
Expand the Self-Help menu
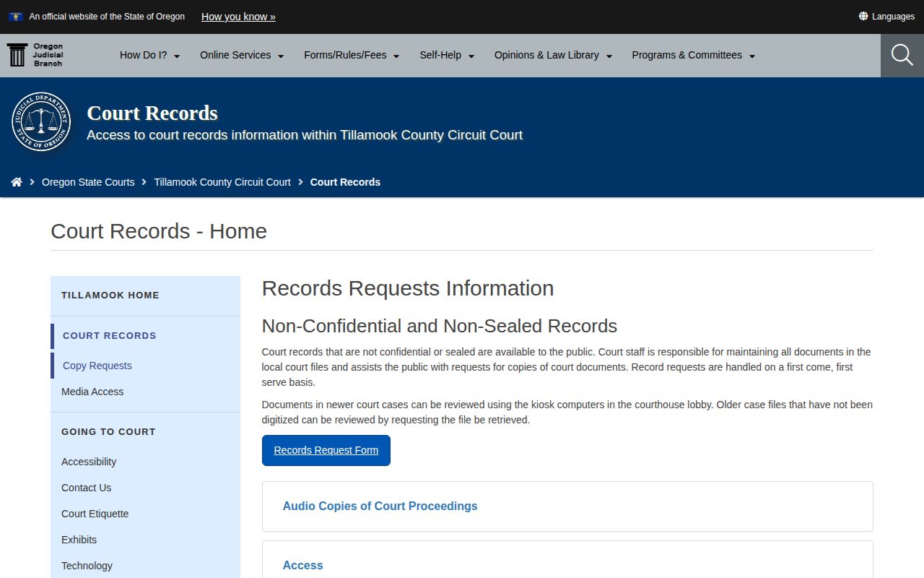coord(447,55)
